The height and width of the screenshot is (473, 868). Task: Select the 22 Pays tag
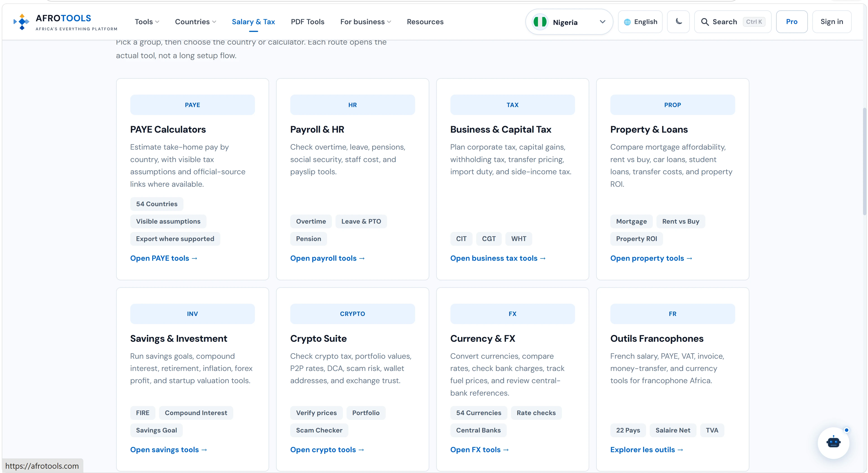628,430
